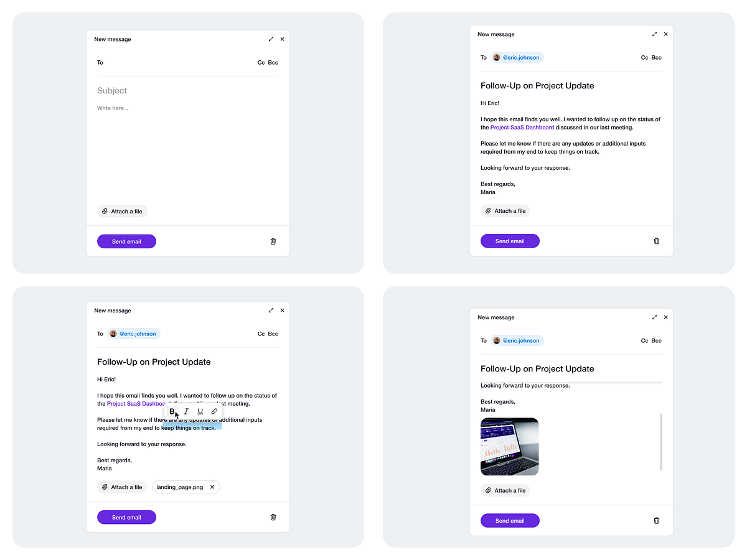Send the Follow-Up on Project Update email with attachment
747x560 pixels.
pyautogui.click(x=126, y=516)
